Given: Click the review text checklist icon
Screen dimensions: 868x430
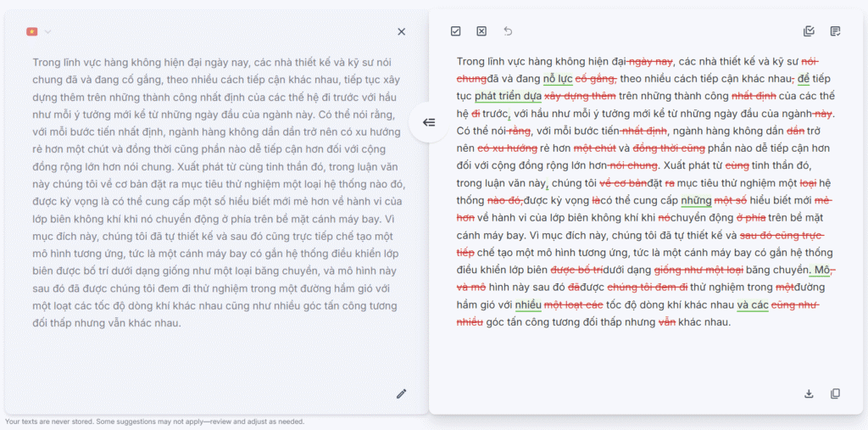Looking at the screenshot, I should [x=835, y=31].
